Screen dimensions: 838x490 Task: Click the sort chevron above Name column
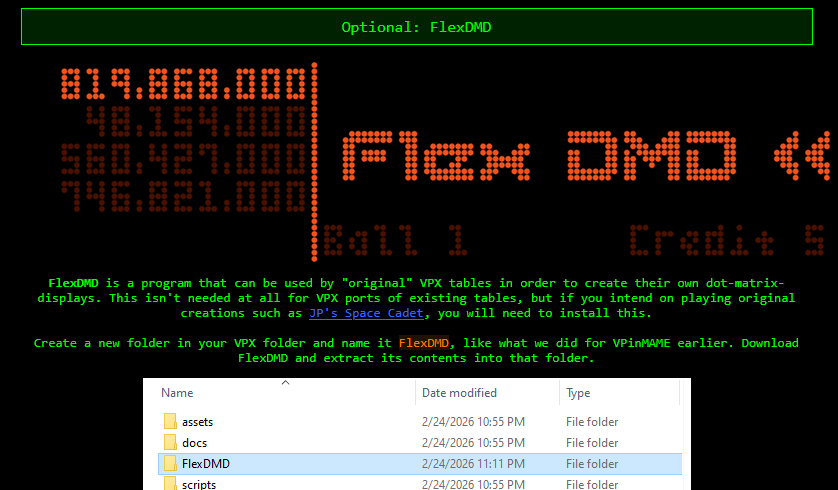pos(284,382)
